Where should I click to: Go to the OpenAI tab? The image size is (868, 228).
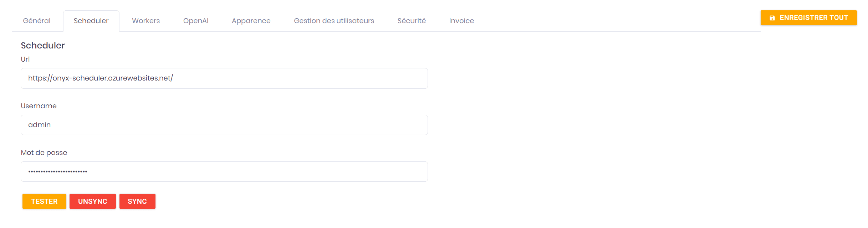click(196, 21)
